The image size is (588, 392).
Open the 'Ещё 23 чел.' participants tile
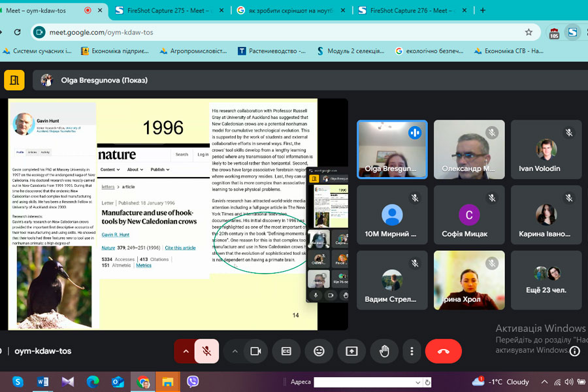(x=547, y=280)
